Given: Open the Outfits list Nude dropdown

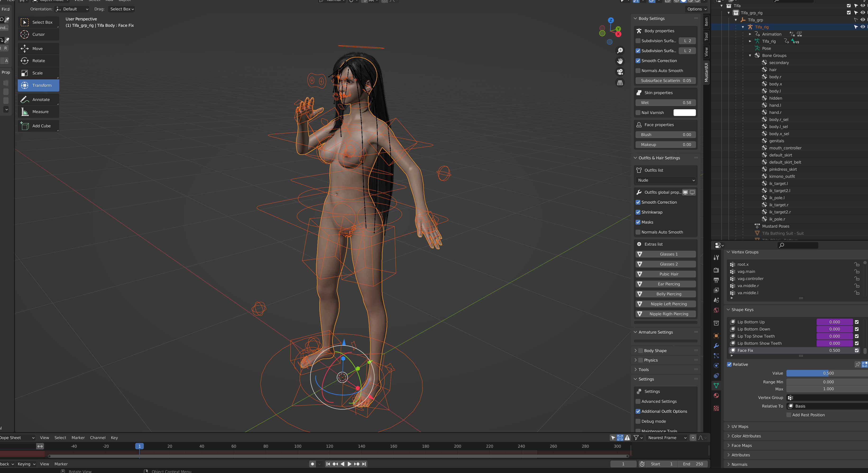Looking at the screenshot, I should tap(666, 180).
